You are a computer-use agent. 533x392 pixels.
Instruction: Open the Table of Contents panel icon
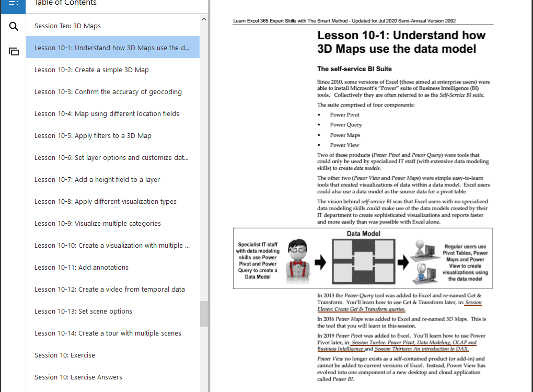(x=13, y=4)
